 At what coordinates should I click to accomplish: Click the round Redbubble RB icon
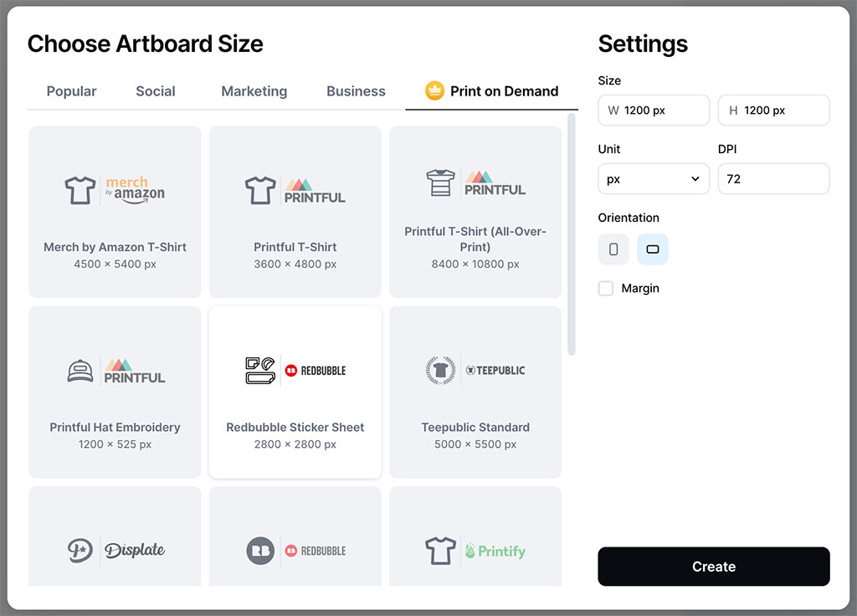pos(260,551)
